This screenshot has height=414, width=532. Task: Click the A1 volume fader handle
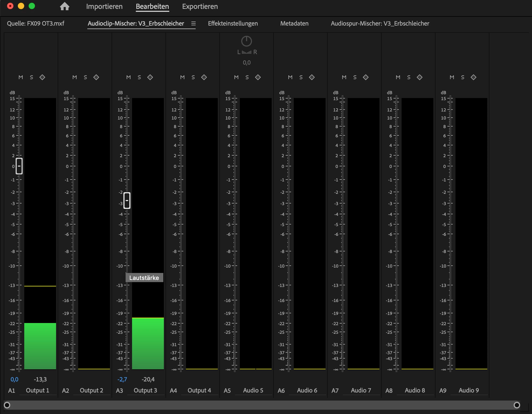(19, 166)
